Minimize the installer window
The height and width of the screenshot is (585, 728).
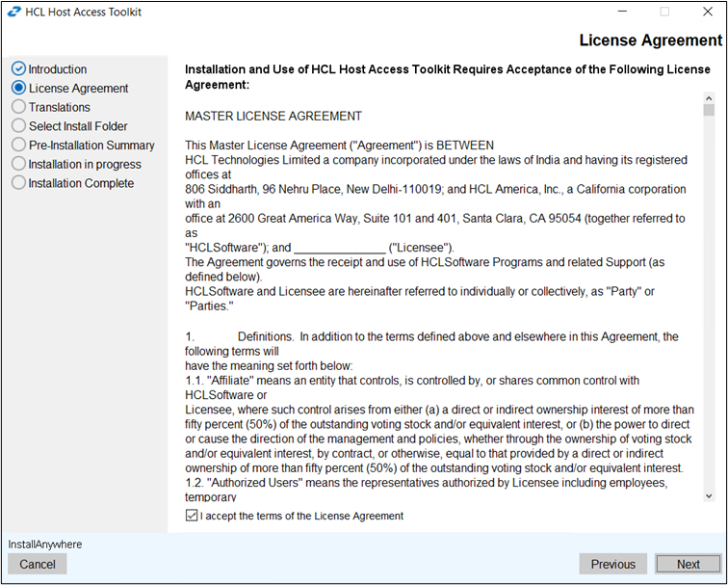coord(622,12)
